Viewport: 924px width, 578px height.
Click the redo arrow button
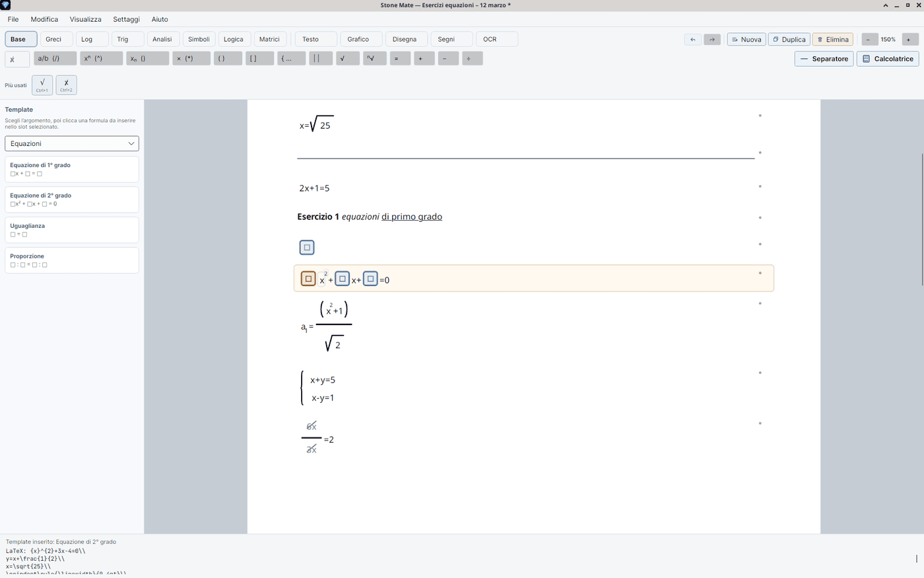point(712,40)
